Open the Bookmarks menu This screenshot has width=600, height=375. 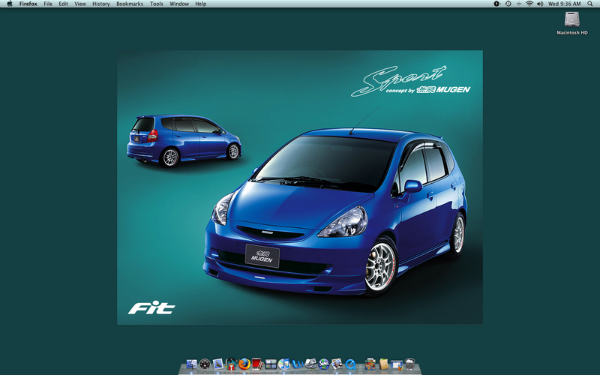[130, 4]
